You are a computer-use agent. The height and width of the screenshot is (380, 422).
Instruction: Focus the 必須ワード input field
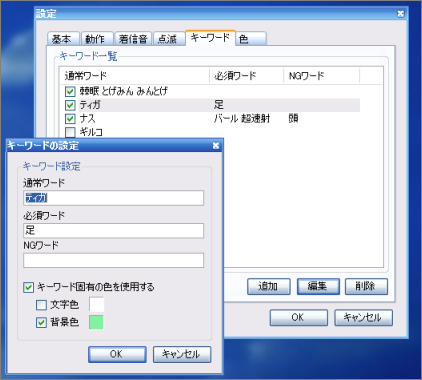click(113, 231)
